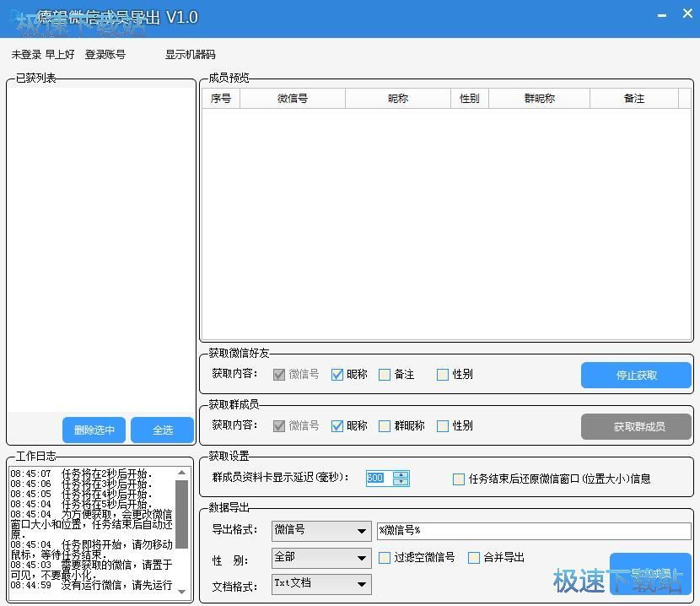
Task: Expand the 性别 filter dropdown showing 全部
Action: coord(362,558)
